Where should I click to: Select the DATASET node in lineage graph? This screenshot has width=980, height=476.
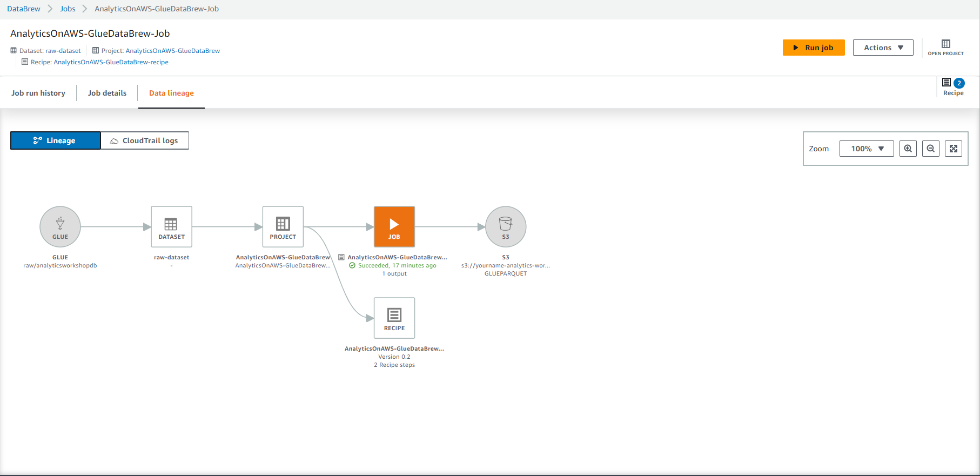click(x=171, y=226)
